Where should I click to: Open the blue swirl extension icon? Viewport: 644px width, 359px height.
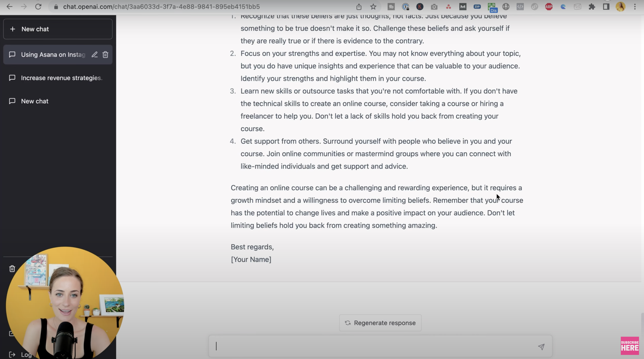click(x=563, y=7)
